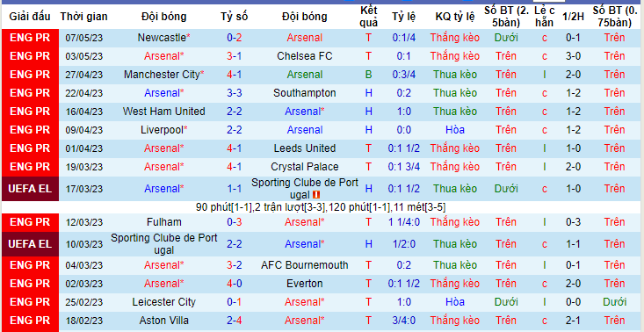This screenshot has height=332, width=644.
Task: Open the AFC Bournemouth link
Action: pyautogui.click(x=305, y=265)
